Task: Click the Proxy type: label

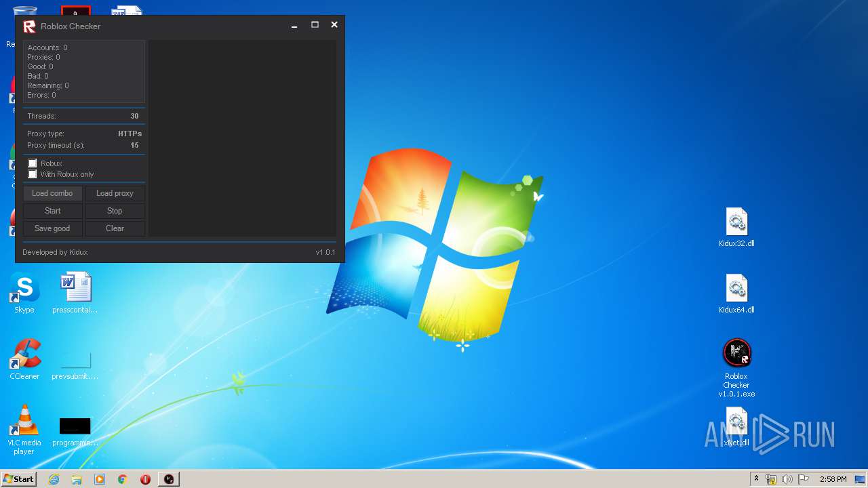Action: coord(45,134)
